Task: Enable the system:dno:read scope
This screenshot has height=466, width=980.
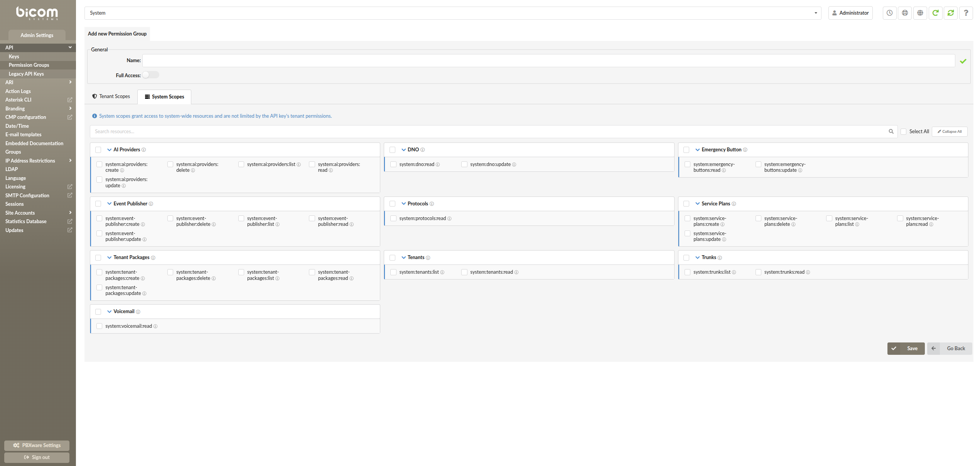Action: (x=393, y=164)
